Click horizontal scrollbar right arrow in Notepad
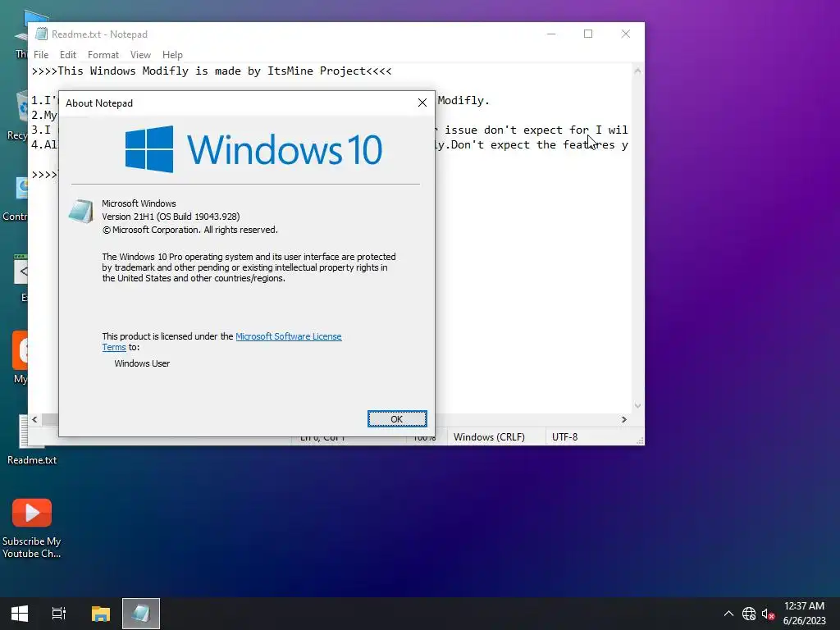Image resolution: width=840 pixels, height=630 pixels. click(x=624, y=419)
